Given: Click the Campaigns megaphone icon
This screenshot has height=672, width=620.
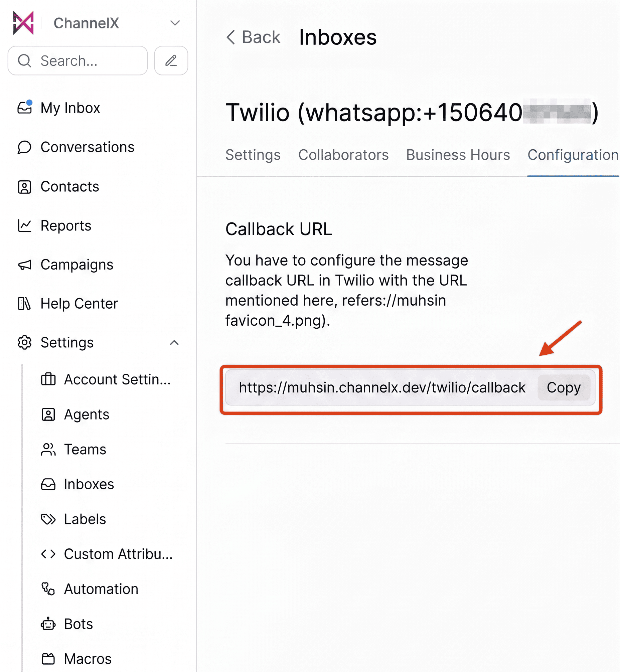Looking at the screenshot, I should (24, 265).
